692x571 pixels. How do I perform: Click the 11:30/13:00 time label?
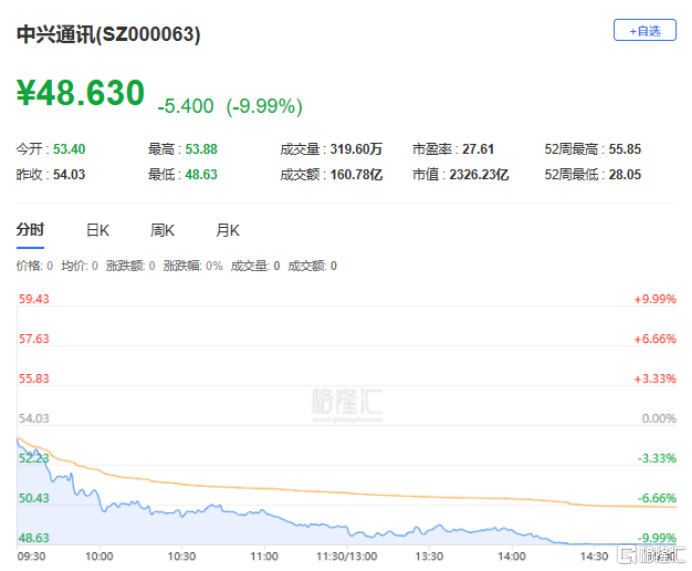tap(346, 556)
